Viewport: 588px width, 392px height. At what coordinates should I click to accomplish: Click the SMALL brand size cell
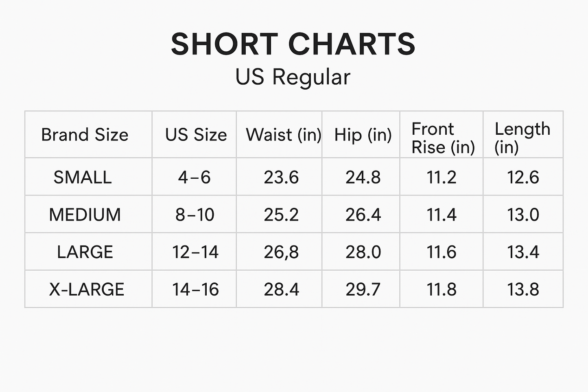coord(83,177)
